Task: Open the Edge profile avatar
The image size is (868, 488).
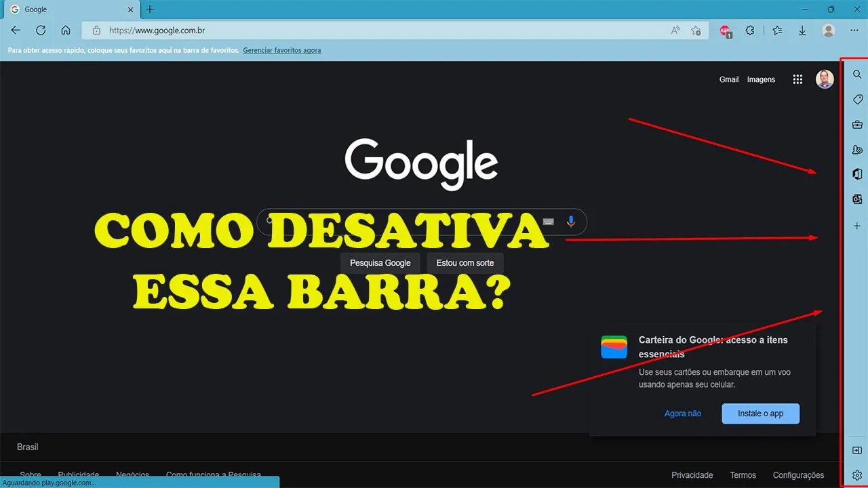Action: pos(828,30)
